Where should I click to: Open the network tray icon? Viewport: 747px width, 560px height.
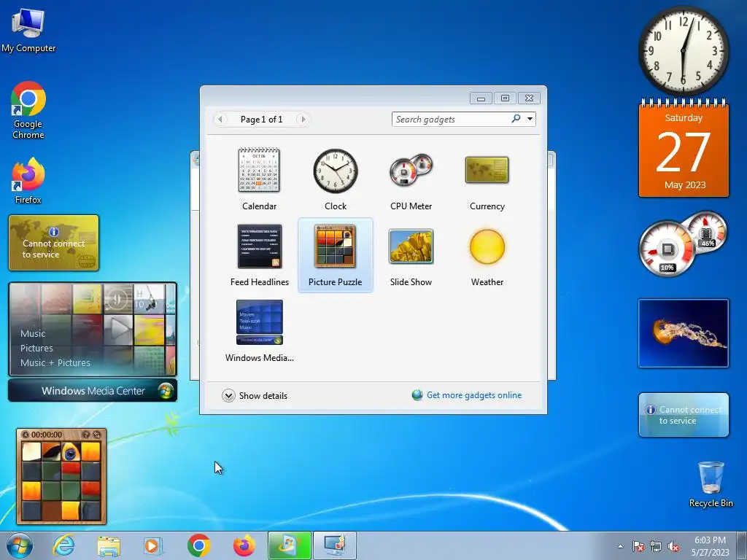click(x=656, y=546)
